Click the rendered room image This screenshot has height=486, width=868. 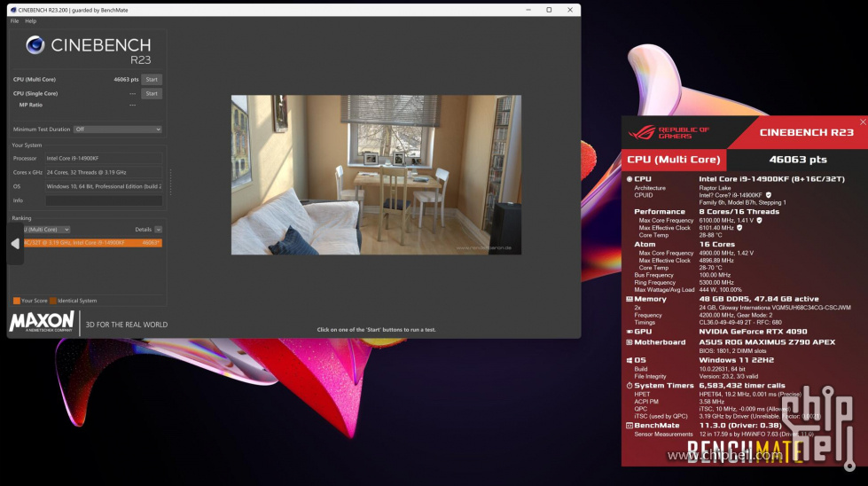coord(377,175)
